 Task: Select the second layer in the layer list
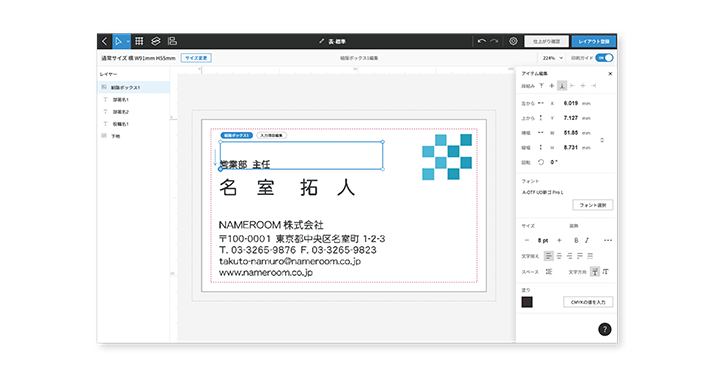click(x=134, y=99)
